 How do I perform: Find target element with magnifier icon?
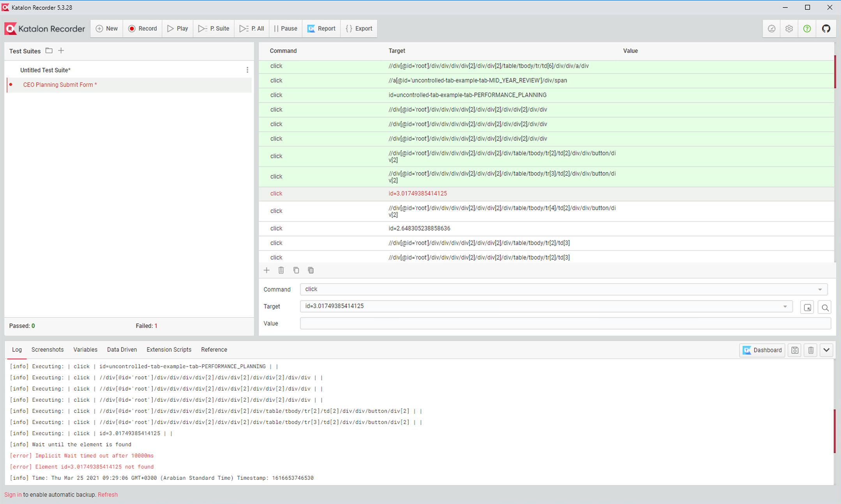tap(825, 307)
